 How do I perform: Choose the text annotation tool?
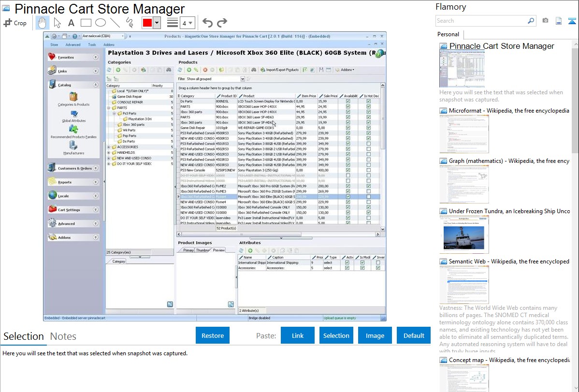click(x=71, y=23)
